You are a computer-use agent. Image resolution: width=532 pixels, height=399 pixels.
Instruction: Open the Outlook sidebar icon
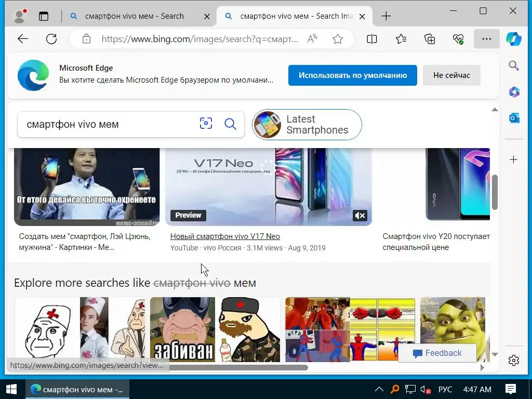(514, 118)
